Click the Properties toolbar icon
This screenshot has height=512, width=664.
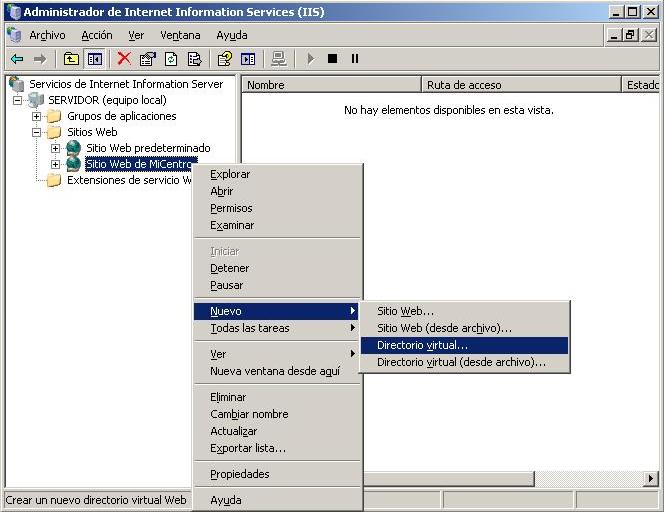tap(148, 59)
